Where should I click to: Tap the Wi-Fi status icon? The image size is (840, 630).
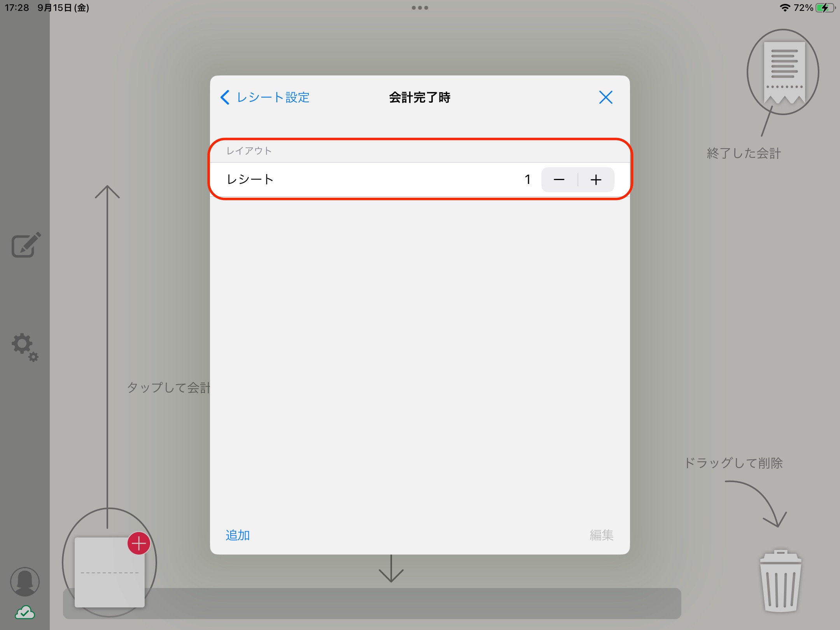(x=785, y=8)
